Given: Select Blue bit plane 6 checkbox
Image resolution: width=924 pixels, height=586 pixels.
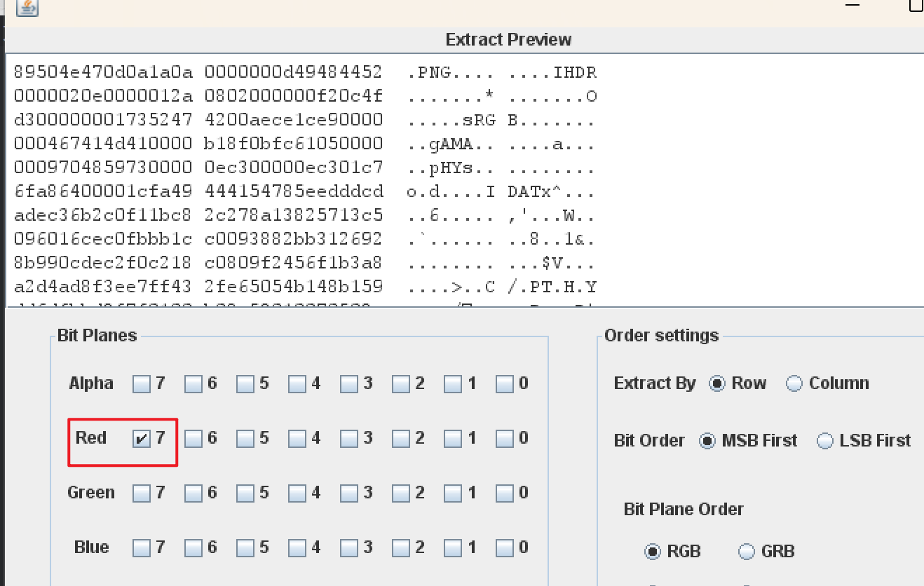Looking at the screenshot, I should (x=193, y=548).
